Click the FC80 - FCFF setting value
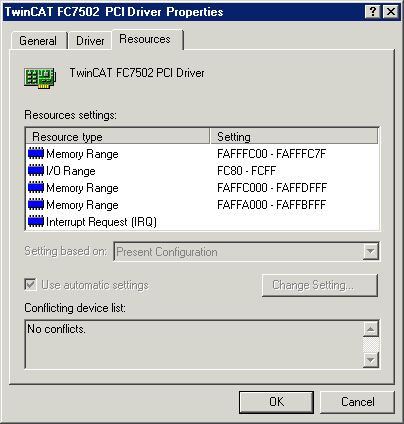The image size is (404, 424). pos(246,171)
